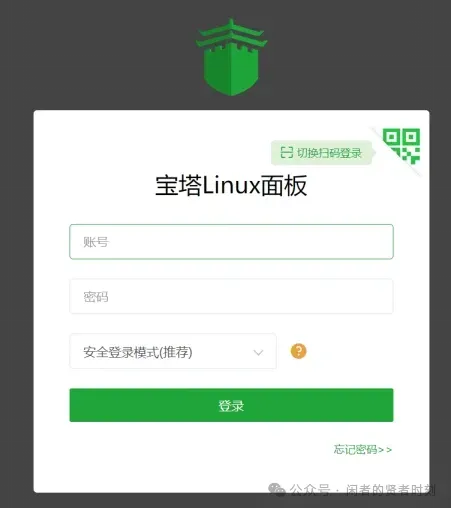Screen dimensions: 451x509
Task: Focus the 密码 password input field
Action: click(231, 296)
